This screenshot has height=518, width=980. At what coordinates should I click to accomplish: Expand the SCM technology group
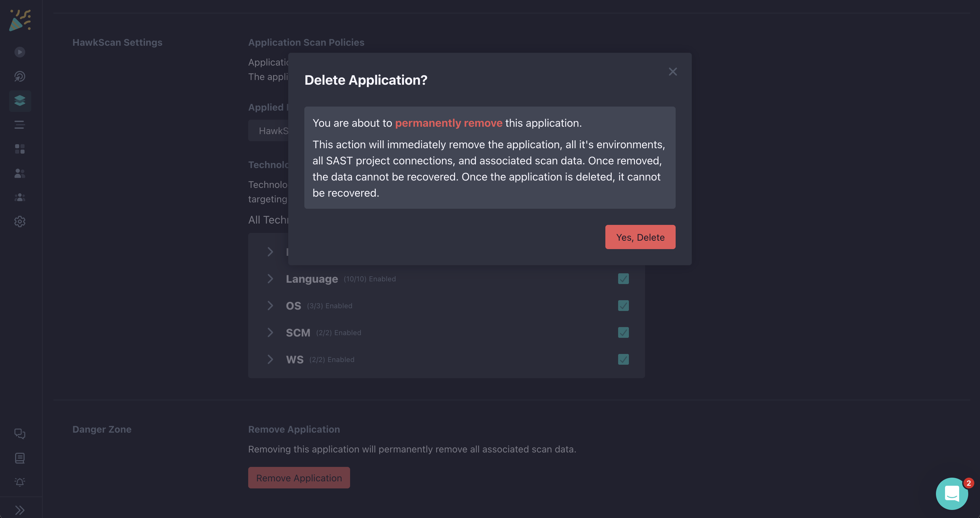click(270, 332)
